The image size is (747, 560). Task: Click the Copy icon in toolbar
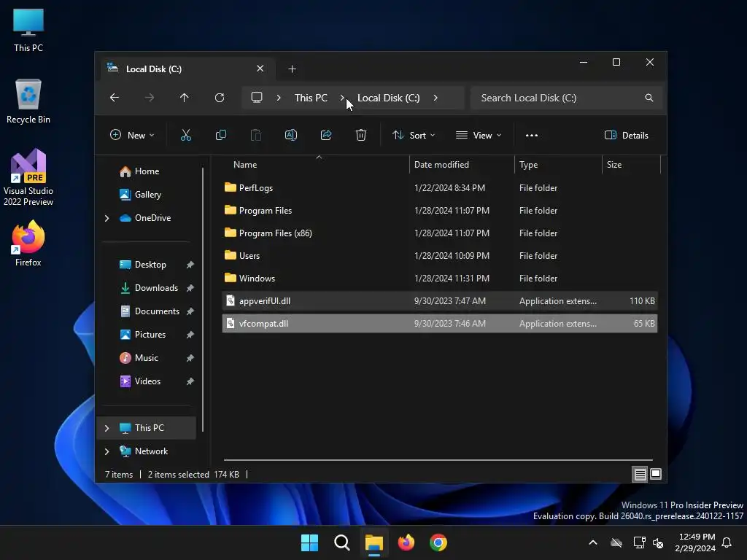220,135
